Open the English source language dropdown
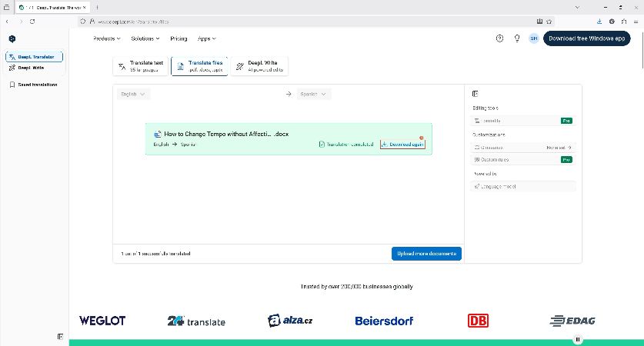This screenshot has height=346, width=644. 133,94
